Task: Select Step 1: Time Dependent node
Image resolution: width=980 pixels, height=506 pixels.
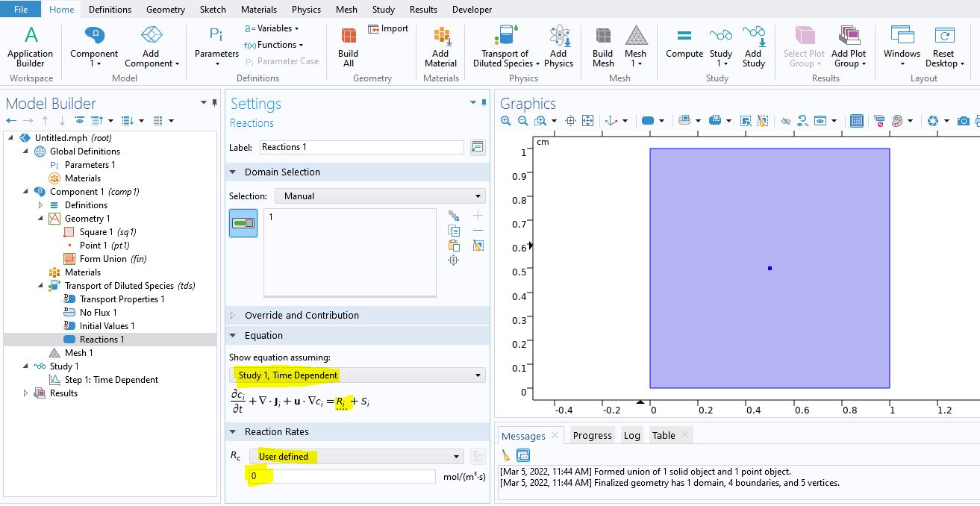Action: point(111,380)
